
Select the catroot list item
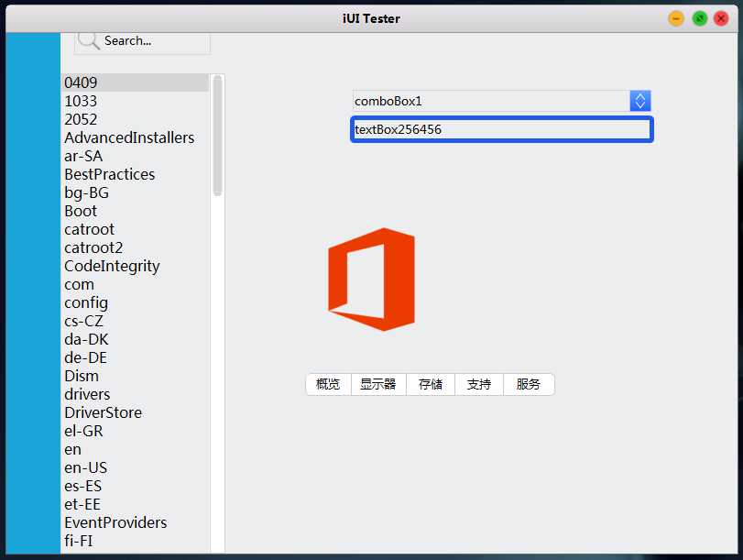(x=135, y=229)
